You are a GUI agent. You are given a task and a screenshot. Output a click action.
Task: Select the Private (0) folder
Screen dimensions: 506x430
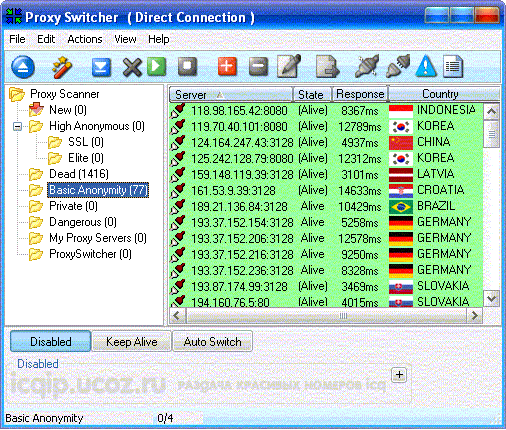pos(73,206)
